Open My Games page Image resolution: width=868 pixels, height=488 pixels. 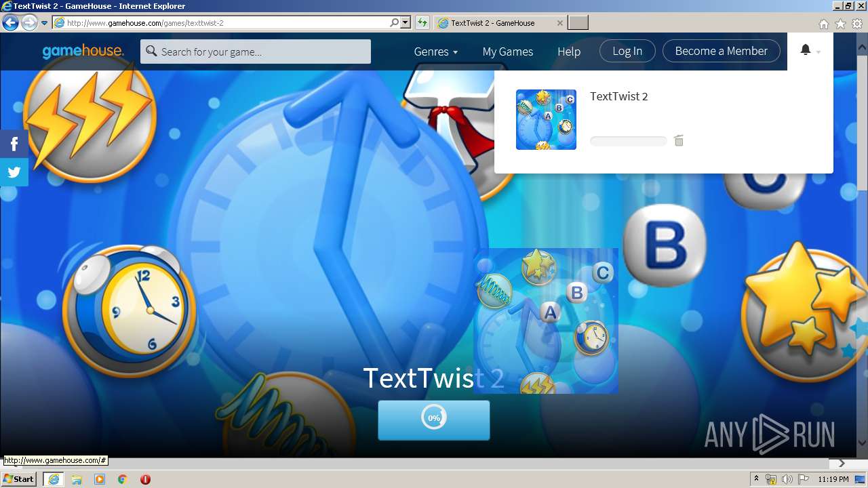coord(508,52)
